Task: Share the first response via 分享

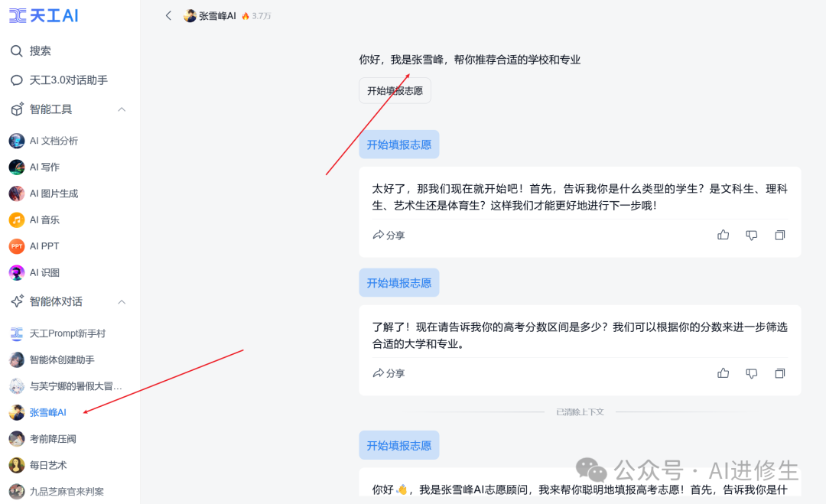Action: coord(389,235)
